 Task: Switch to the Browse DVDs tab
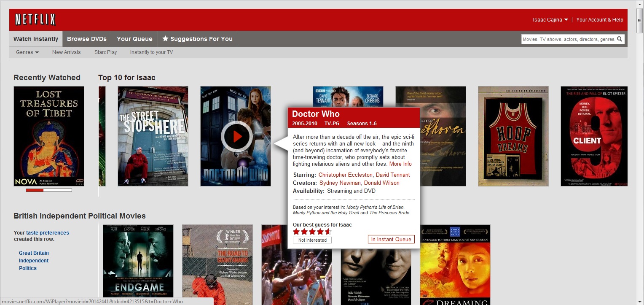[x=87, y=39]
